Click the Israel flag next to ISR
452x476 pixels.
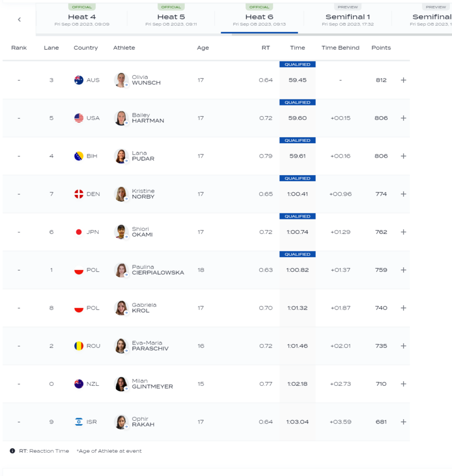tap(79, 422)
